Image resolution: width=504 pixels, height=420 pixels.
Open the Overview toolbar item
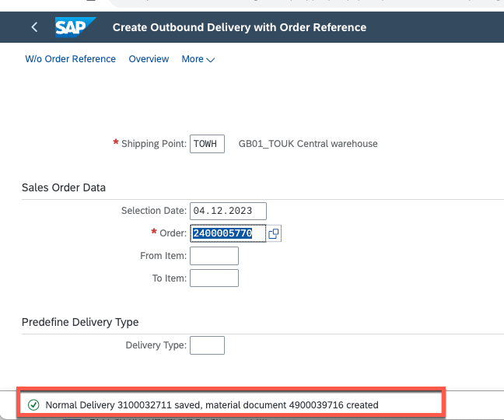[149, 59]
